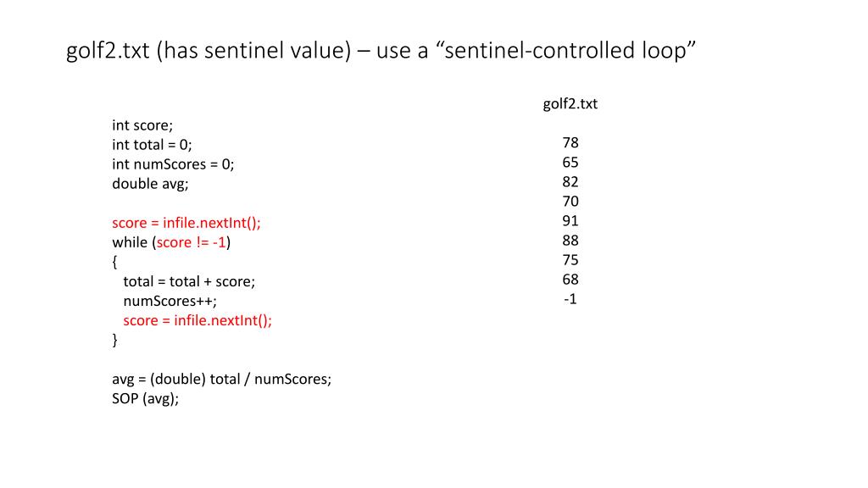Click the slide title text
868x488 pixels.
381,50
